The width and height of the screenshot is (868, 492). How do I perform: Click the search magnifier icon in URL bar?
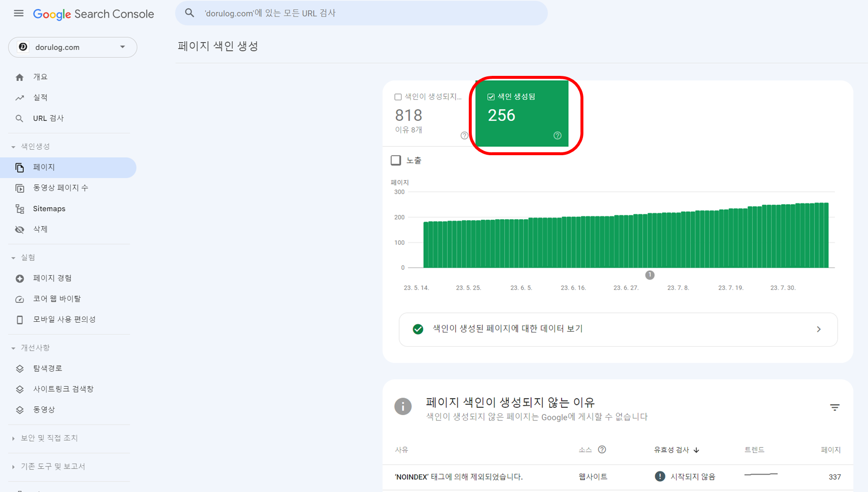[x=190, y=13]
